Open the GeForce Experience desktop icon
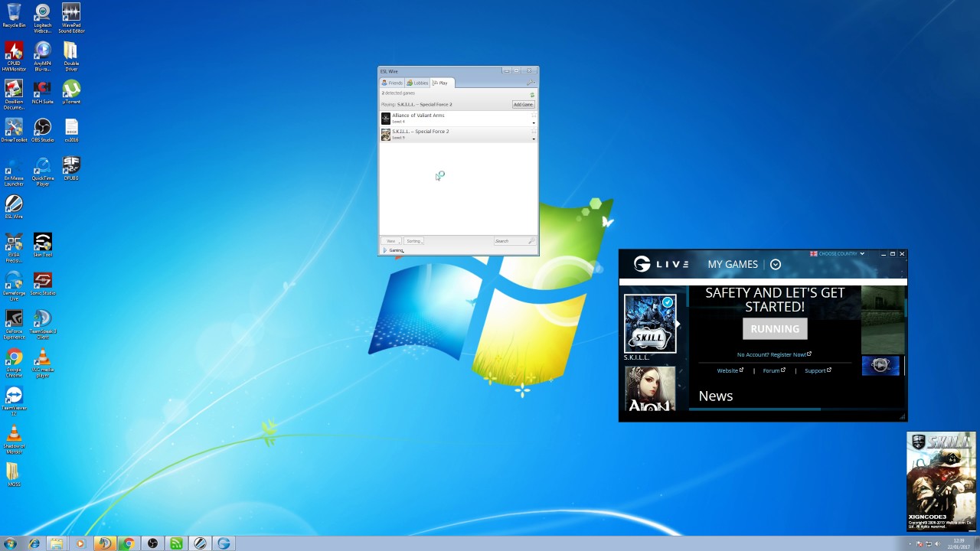This screenshot has width=980, height=551. [14, 324]
